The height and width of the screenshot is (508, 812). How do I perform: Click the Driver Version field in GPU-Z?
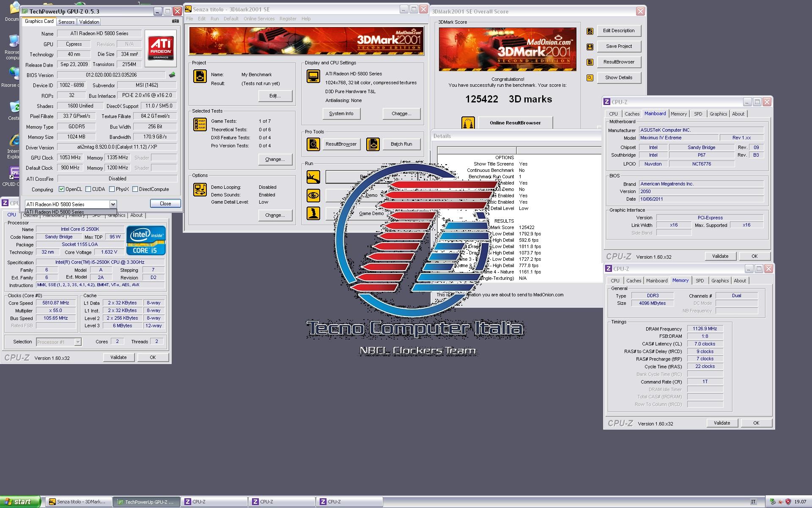point(117,147)
